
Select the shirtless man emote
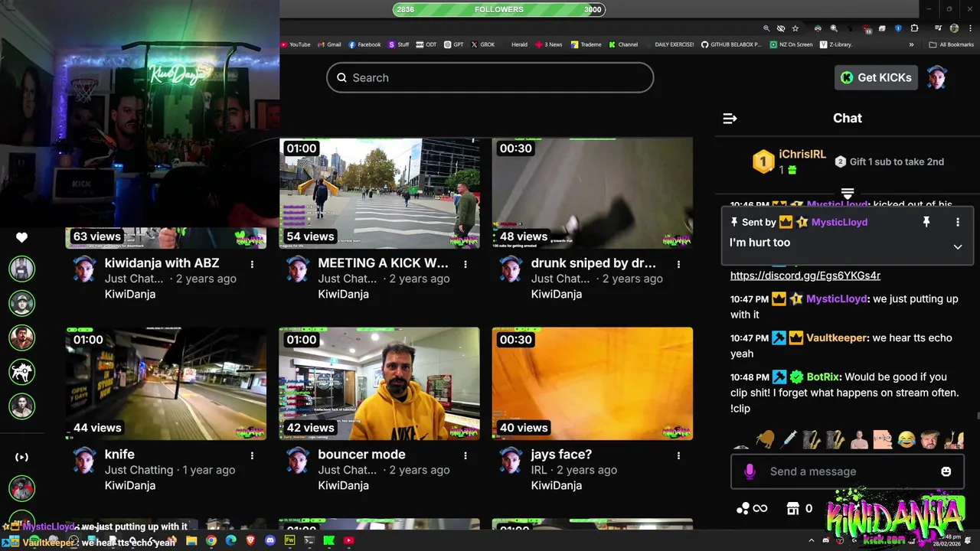859,439
